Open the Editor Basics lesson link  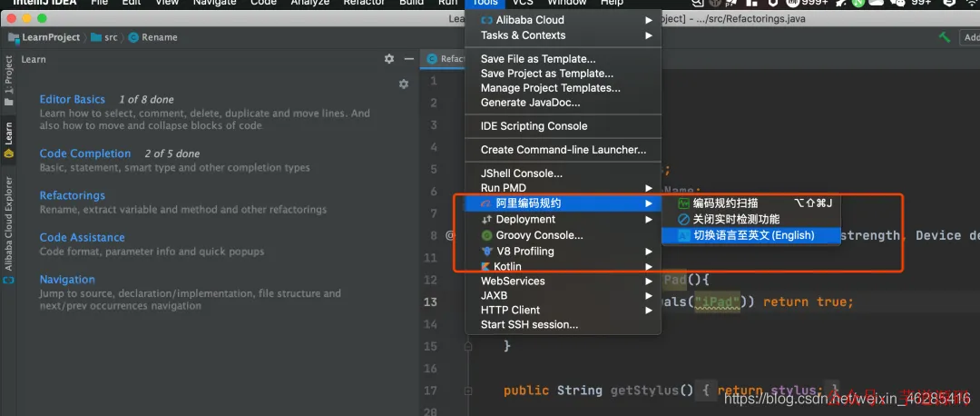coord(73,99)
